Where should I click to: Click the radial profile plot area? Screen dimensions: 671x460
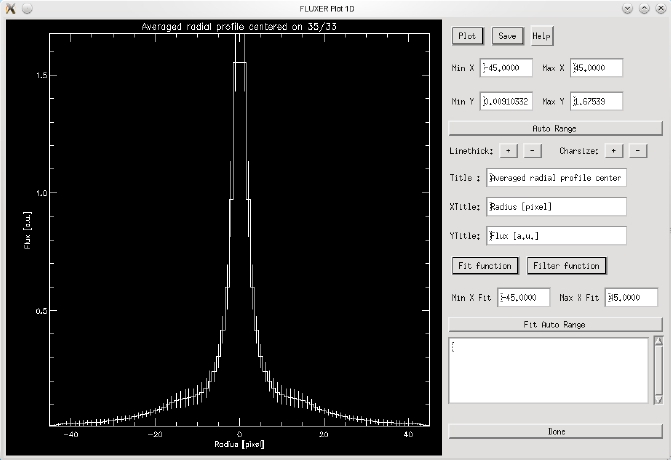click(239, 230)
